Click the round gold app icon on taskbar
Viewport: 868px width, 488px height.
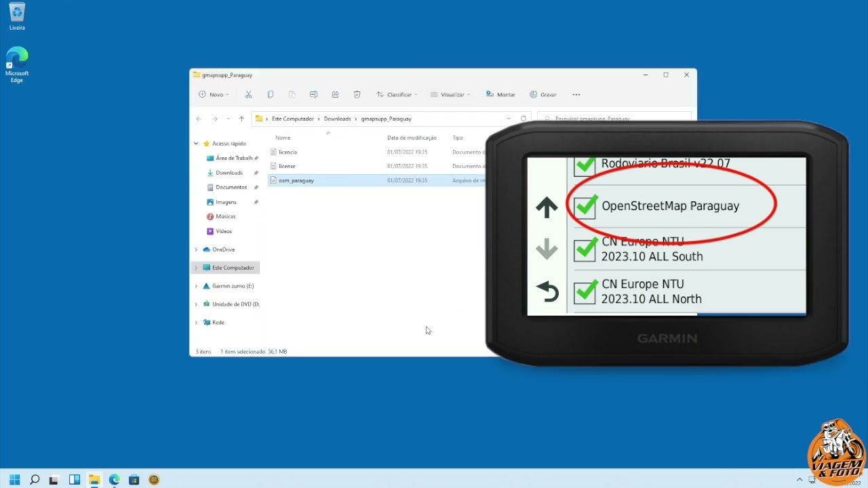(154, 480)
